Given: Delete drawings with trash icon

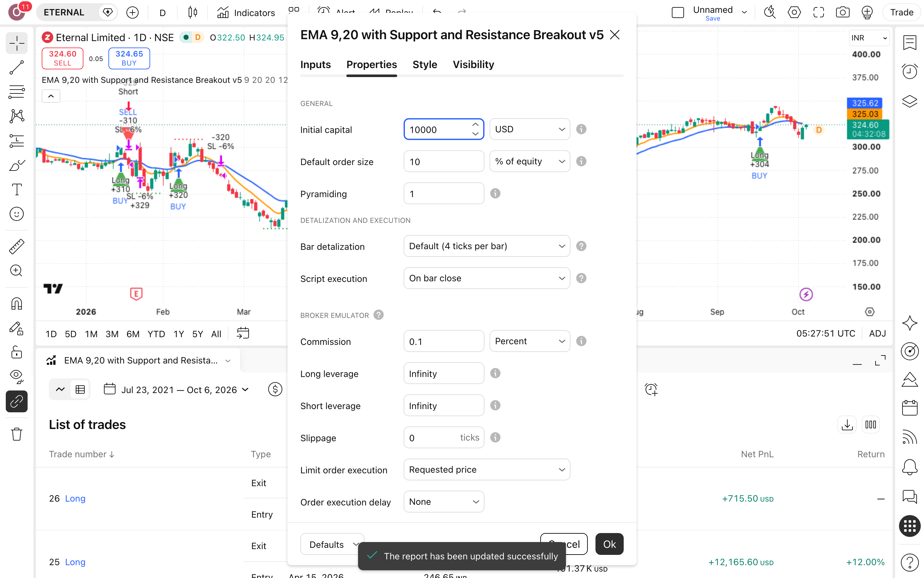Looking at the screenshot, I should click(16, 434).
